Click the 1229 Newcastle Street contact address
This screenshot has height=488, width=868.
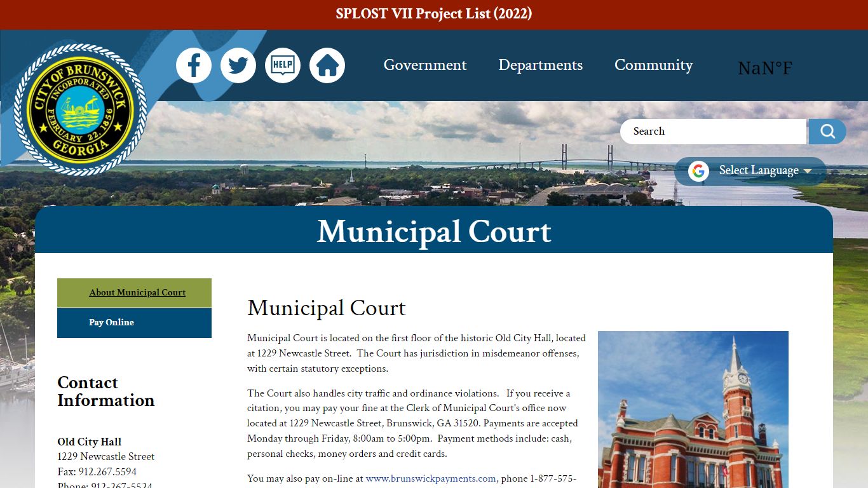click(106, 457)
